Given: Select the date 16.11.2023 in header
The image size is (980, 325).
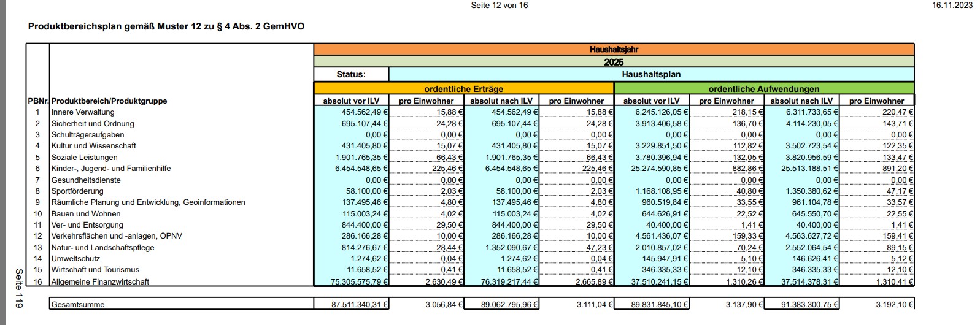Looking at the screenshot, I should click(x=952, y=6).
